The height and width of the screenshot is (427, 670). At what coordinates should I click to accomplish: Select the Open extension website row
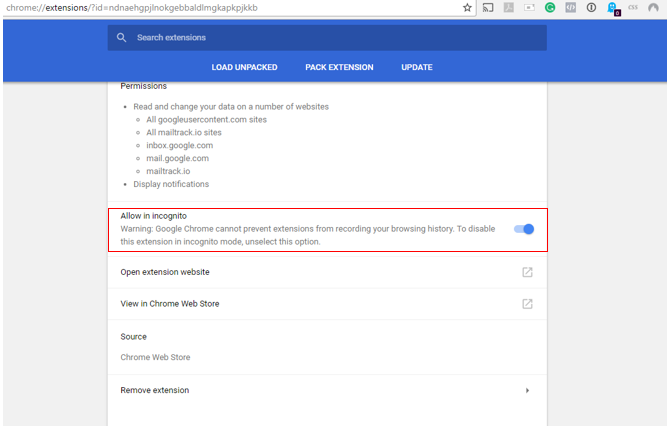click(165, 272)
